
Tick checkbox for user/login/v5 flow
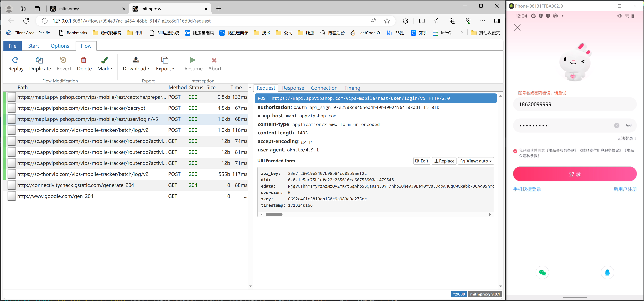[12, 119]
